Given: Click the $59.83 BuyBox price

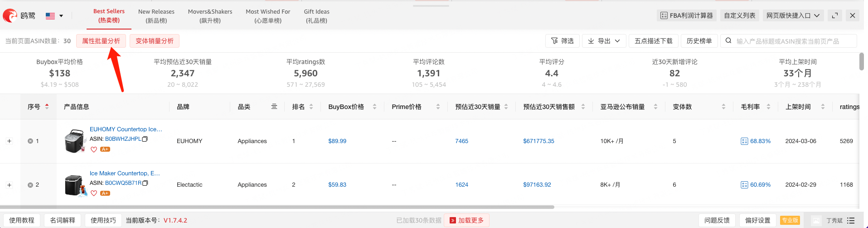Looking at the screenshot, I should pyautogui.click(x=337, y=185).
